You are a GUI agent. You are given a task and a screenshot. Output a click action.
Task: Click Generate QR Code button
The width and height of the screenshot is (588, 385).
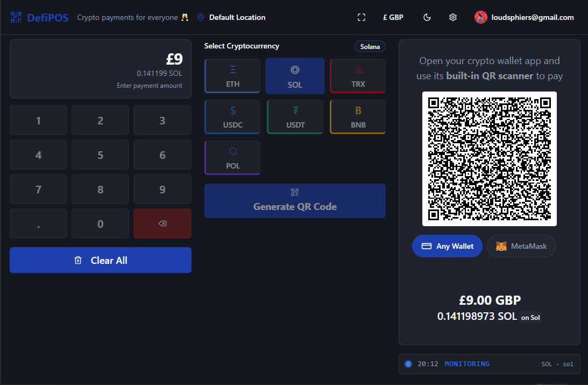click(295, 201)
